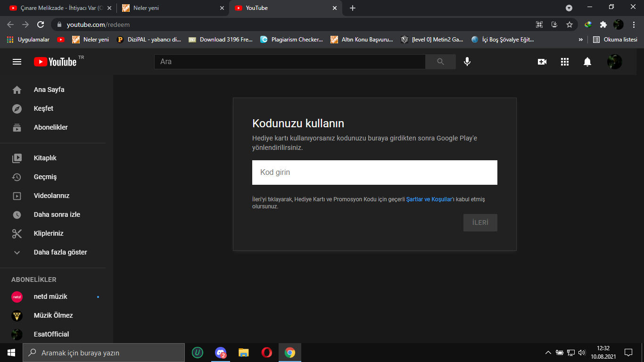Bookmark this page with star icon
The height and width of the screenshot is (362, 644).
(570, 25)
